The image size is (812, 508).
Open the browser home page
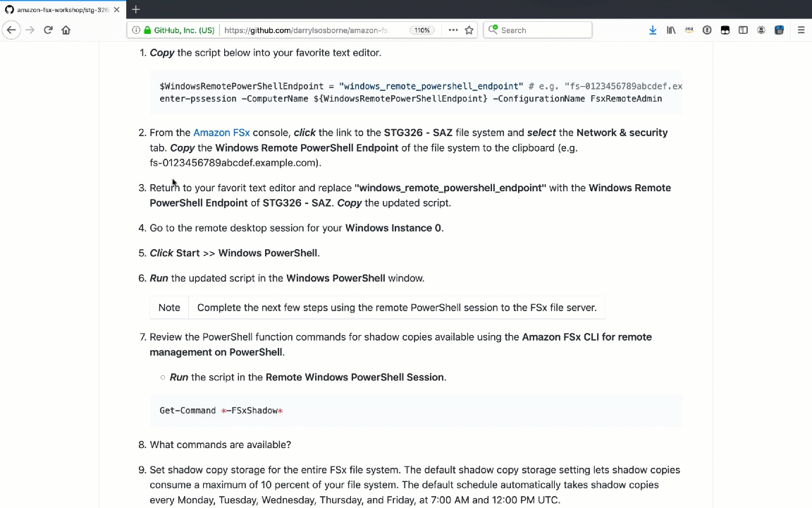coord(66,30)
